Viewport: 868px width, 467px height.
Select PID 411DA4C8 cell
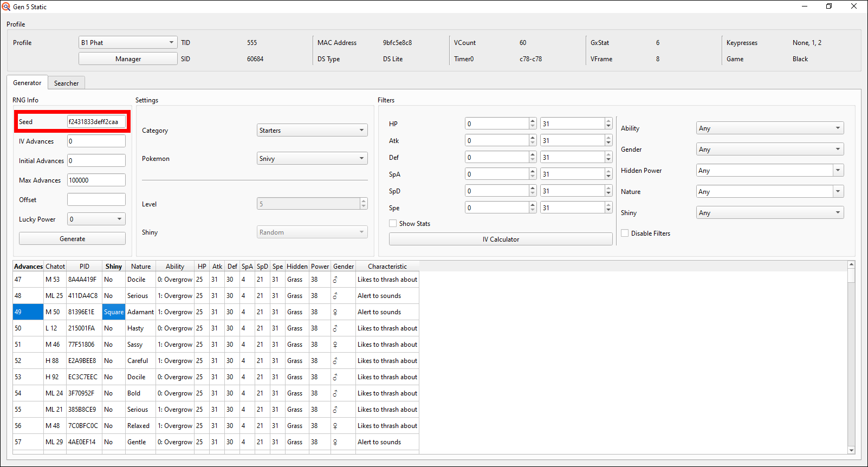[x=85, y=296]
